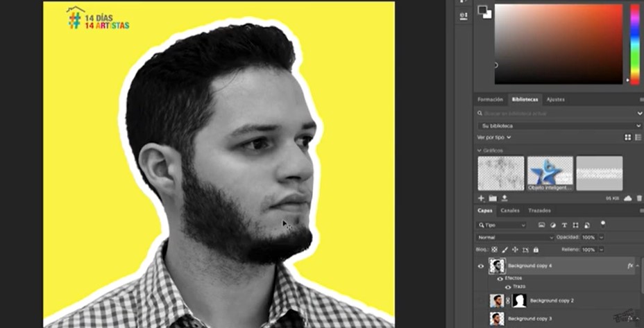Click foreground/background color swatches icon
644x328 pixels.
click(484, 12)
